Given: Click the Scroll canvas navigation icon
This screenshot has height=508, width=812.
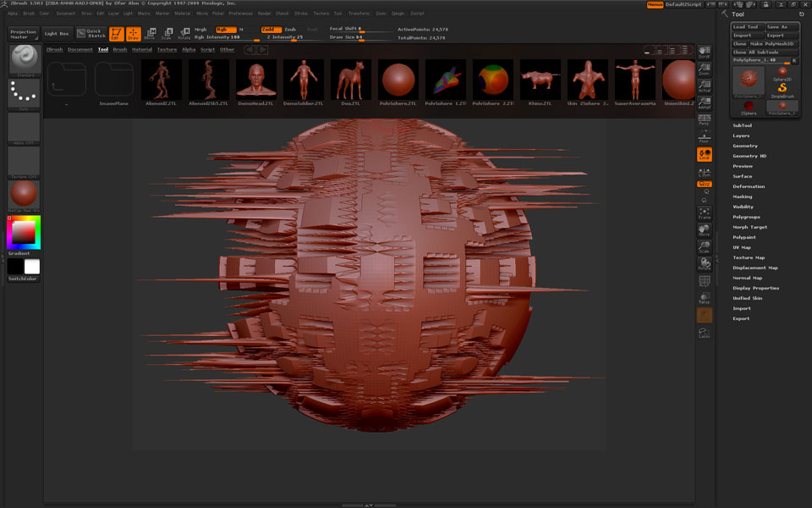Looking at the screenshot, I should (x=705, y=52).
